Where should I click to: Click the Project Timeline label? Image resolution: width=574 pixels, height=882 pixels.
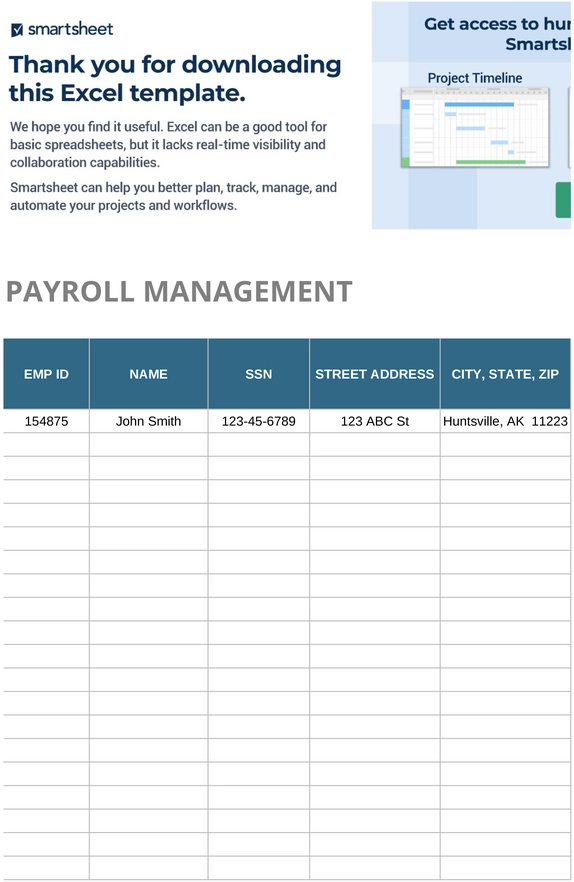(x=475, y=78)
